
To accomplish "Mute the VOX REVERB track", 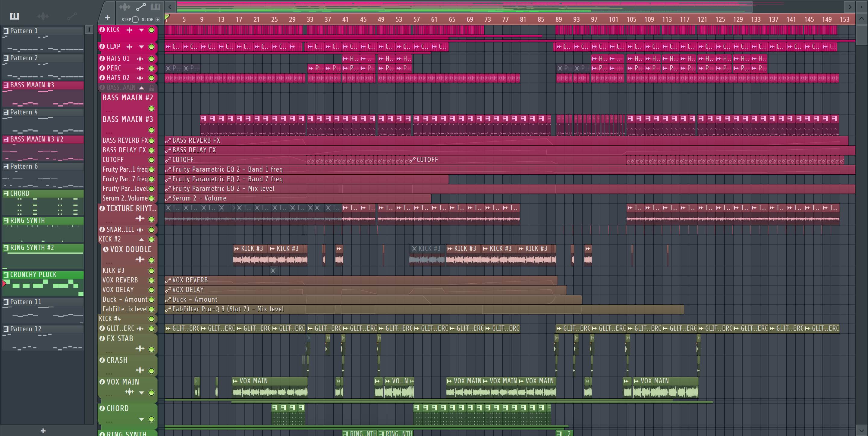I will (152, 280).
